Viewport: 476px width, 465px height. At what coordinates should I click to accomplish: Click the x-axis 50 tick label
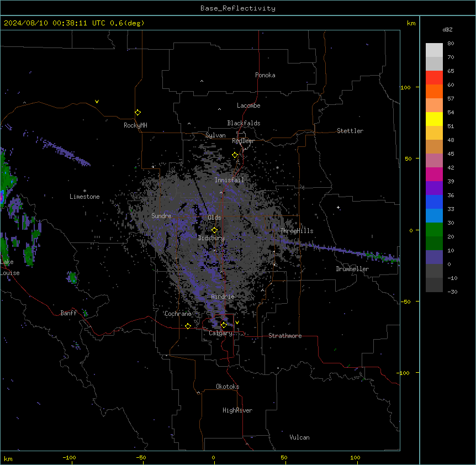pyautogui.click(x=284, y=457)
